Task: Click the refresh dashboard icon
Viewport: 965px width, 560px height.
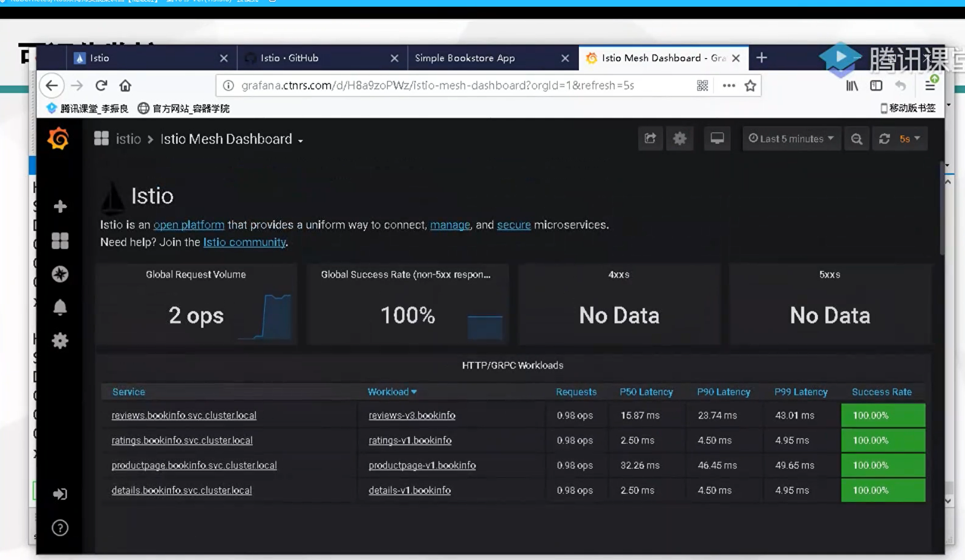Action: 885,139
